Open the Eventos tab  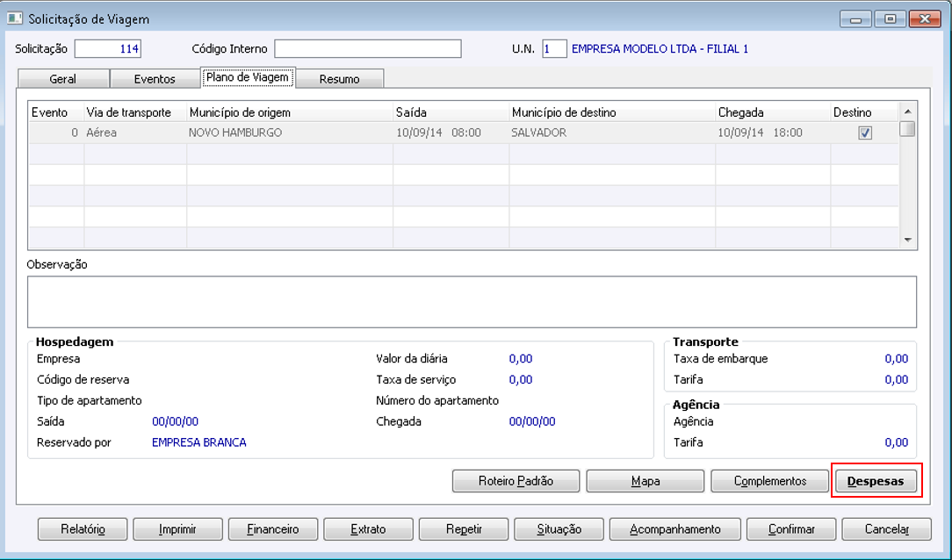point(155,79)
